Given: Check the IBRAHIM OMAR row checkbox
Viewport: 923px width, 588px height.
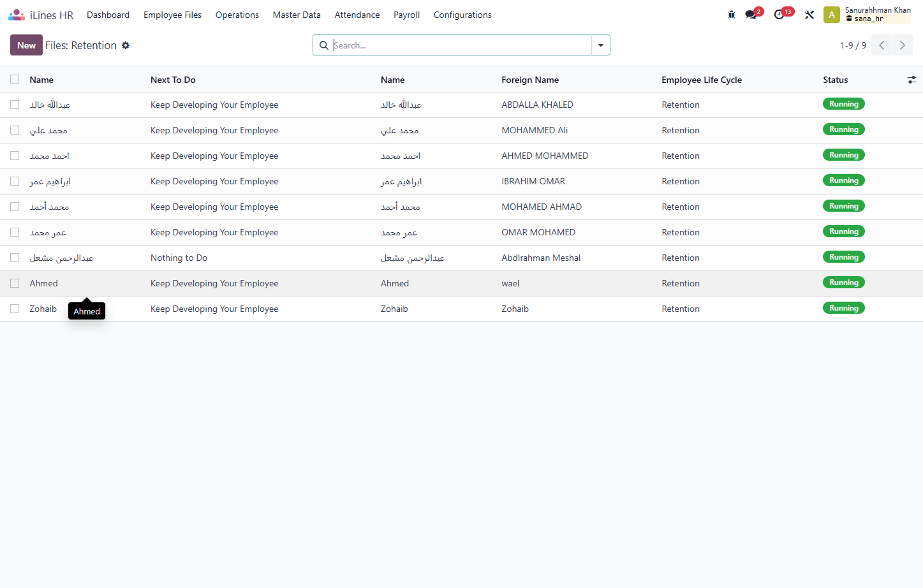Looking at the screenshot, I should [x=15, y=181].
